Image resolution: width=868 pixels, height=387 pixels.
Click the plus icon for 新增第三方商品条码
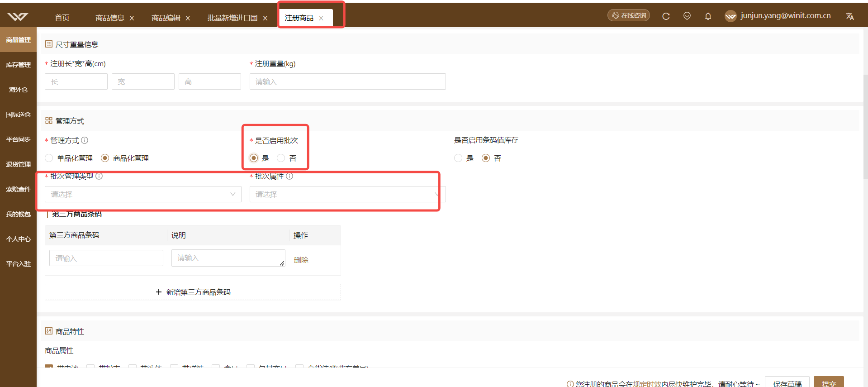tap(159, 292)
